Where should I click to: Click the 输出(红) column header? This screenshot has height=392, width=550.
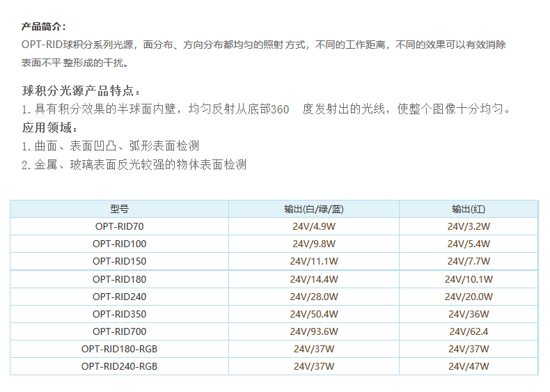[469, 209]
